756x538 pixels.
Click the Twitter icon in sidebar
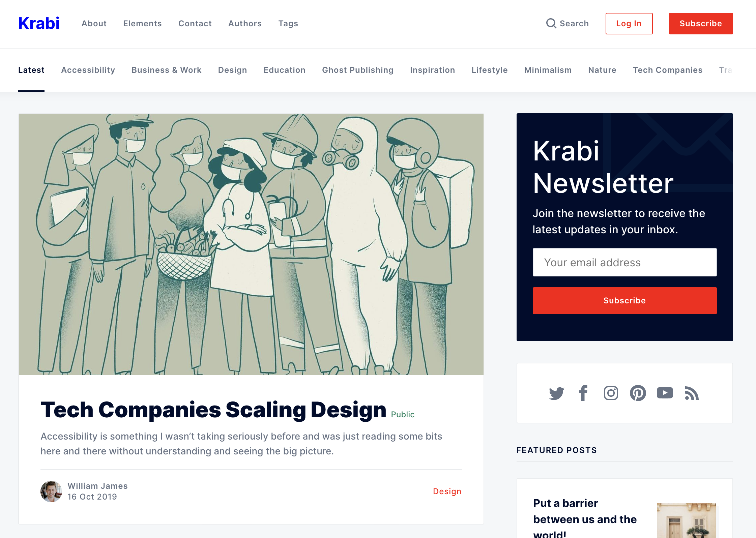point(557,392)
